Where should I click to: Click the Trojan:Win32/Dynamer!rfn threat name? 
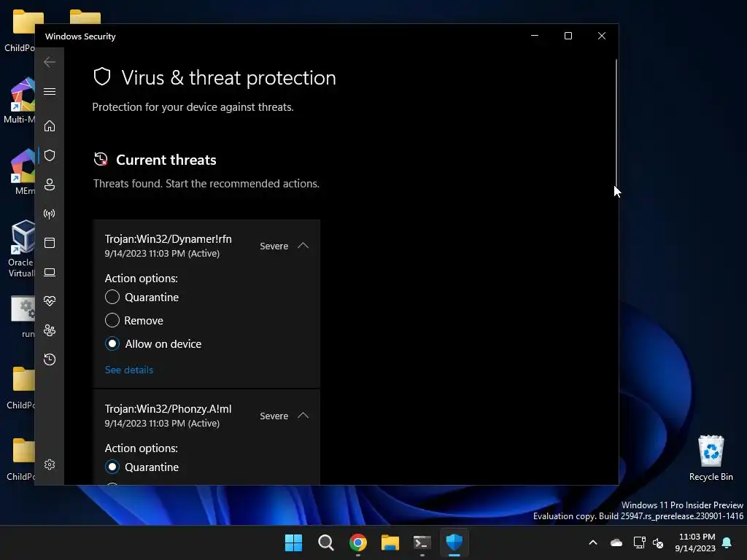(x=169, y=239)
